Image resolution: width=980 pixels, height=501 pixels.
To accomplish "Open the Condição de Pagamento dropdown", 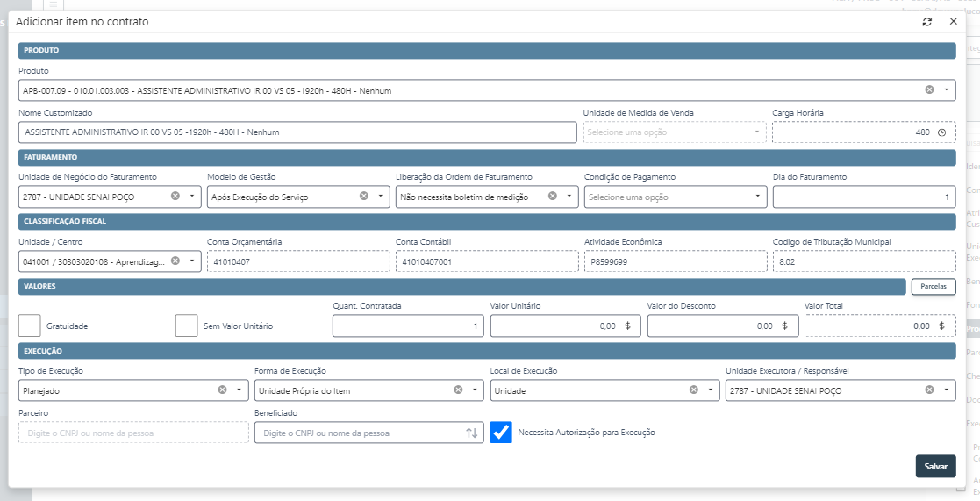I will (x=758, y=197).
